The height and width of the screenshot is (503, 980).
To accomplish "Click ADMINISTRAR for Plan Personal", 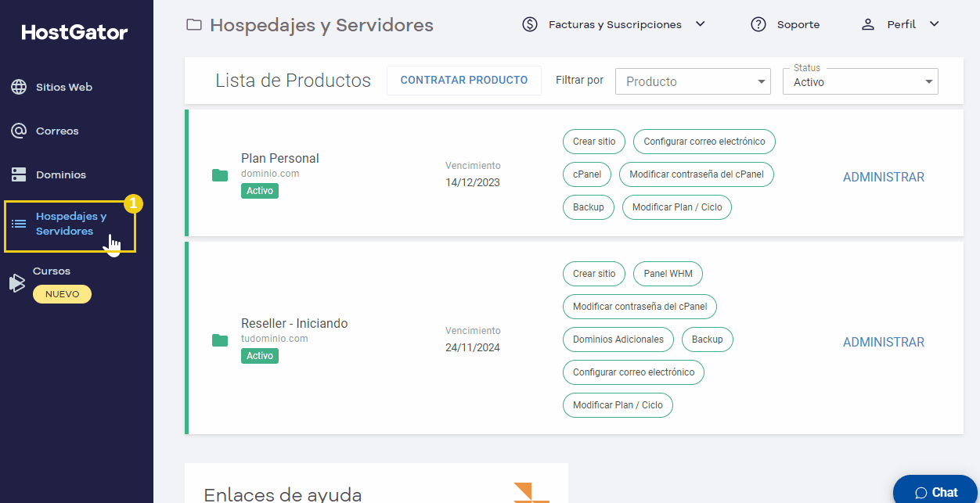I will [x=884, y=178].
